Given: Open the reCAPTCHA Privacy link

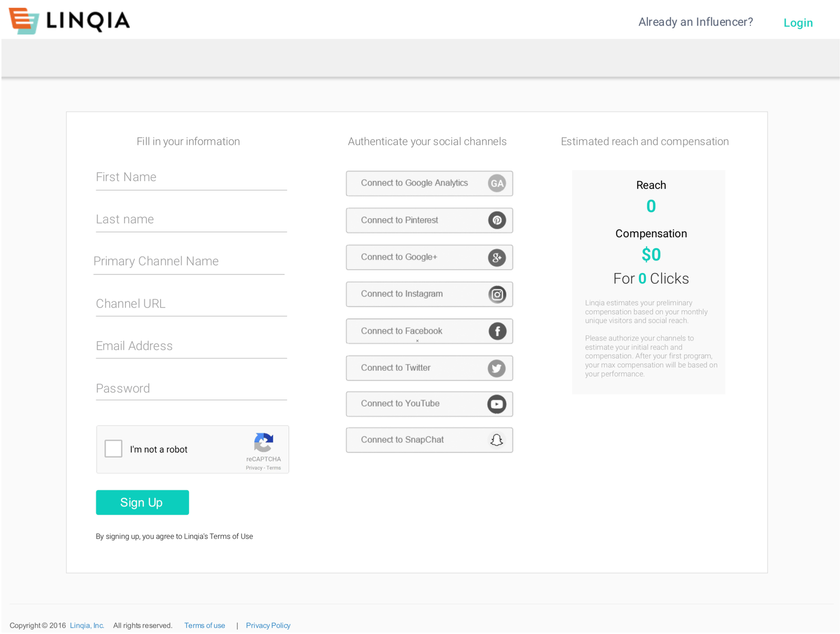Looking at the screenshot, I should pos(254,468).
